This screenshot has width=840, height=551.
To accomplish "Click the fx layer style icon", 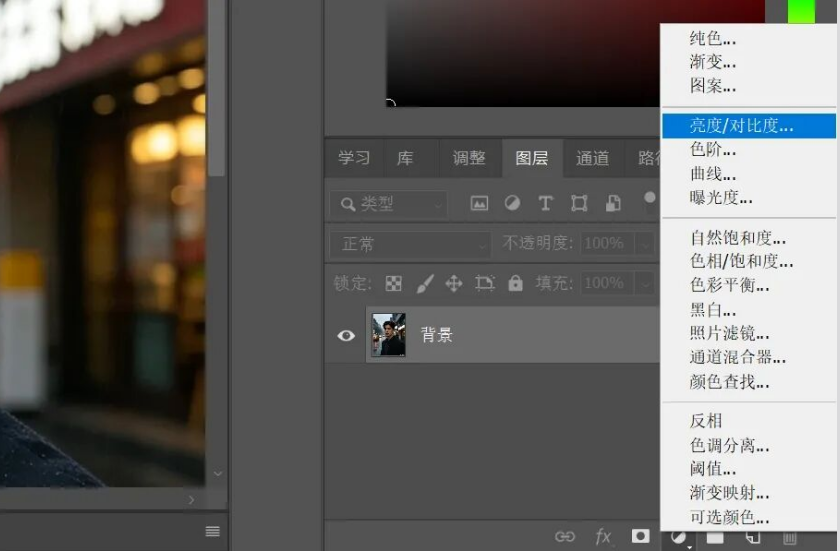I will [x=603, y=536].
